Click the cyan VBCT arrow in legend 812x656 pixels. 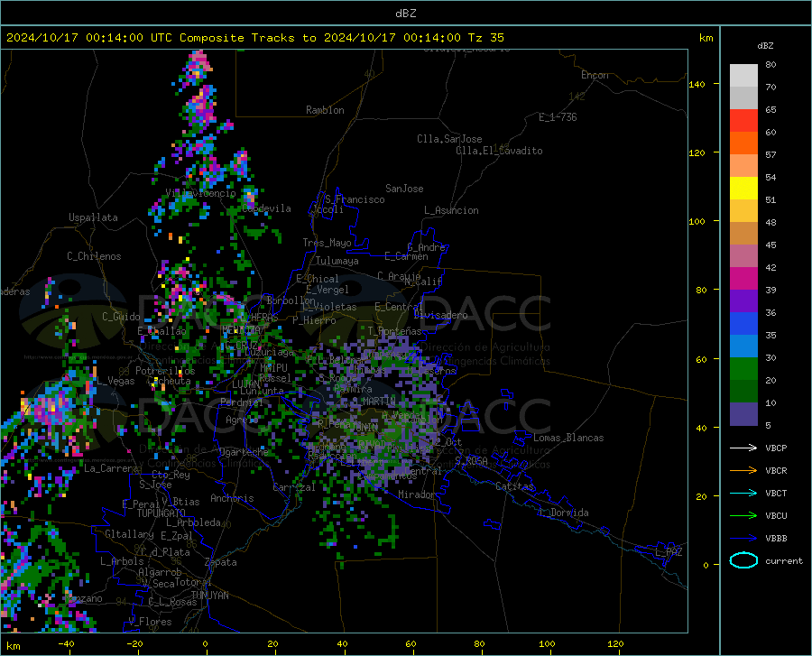tap(743, 493)
